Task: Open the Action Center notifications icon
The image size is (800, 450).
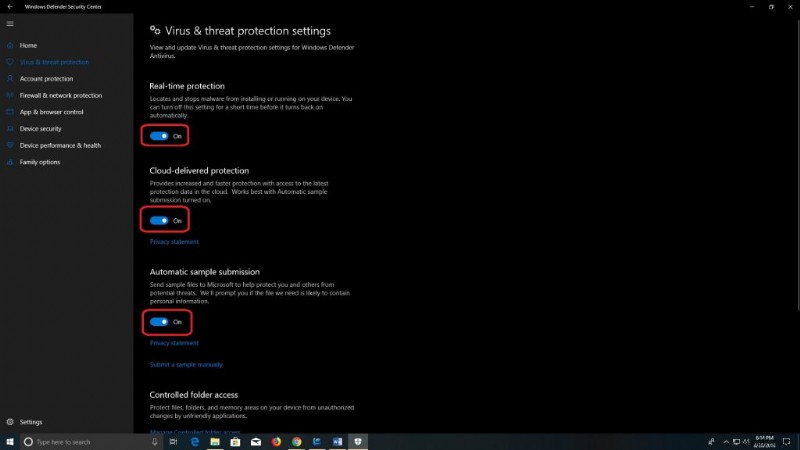Action: click(x=786, y=442)
